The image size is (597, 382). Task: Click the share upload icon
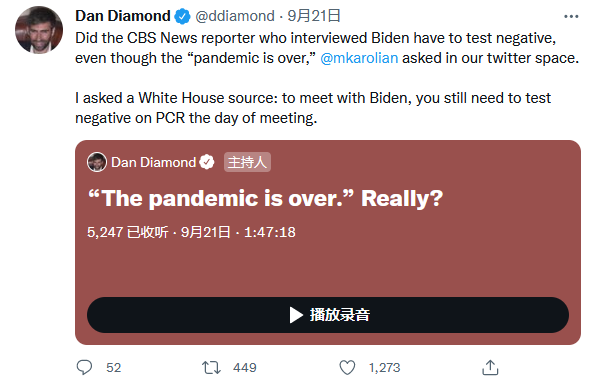coord(490,368)
